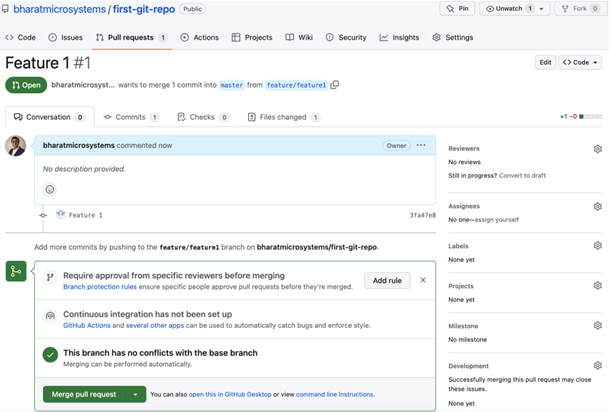The width and height of the screenshot is (610, 412).
Task: Open the Code tab
Action: click(20, 37)
